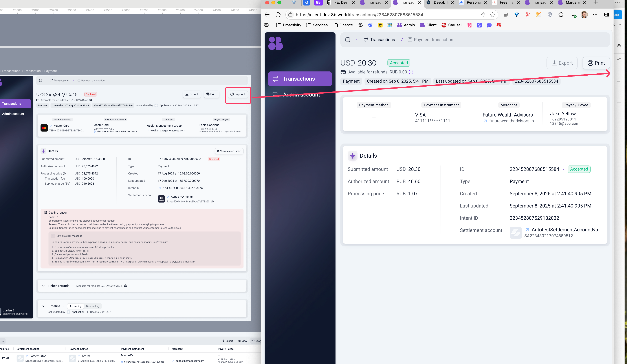Click the info icon next to RUB 0.00

411,72
